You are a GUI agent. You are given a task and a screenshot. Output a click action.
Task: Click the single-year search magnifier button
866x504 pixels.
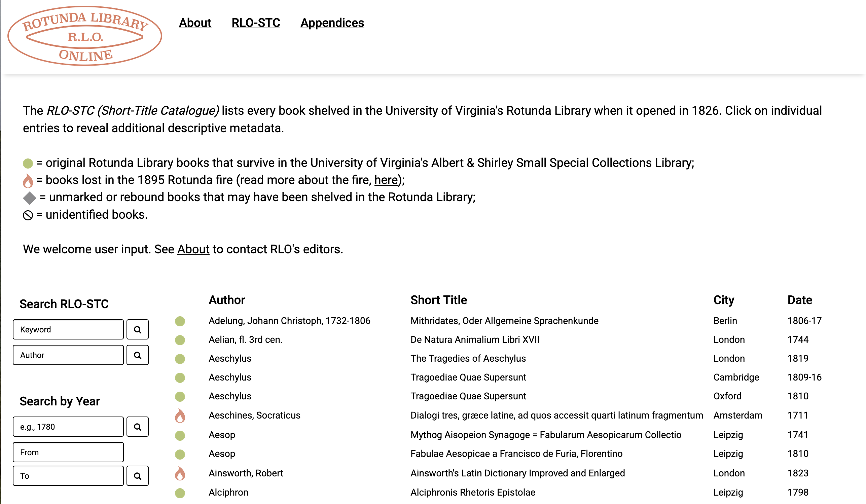point(138,427)
